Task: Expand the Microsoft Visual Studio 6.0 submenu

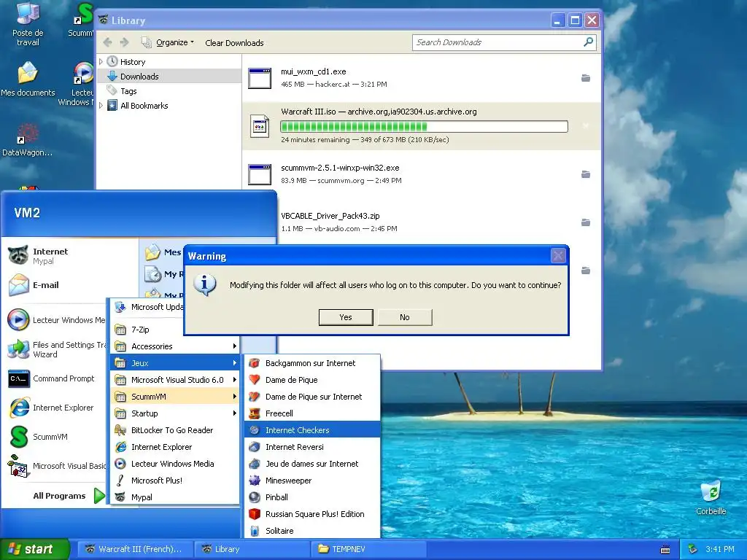Action: point(174,379)
